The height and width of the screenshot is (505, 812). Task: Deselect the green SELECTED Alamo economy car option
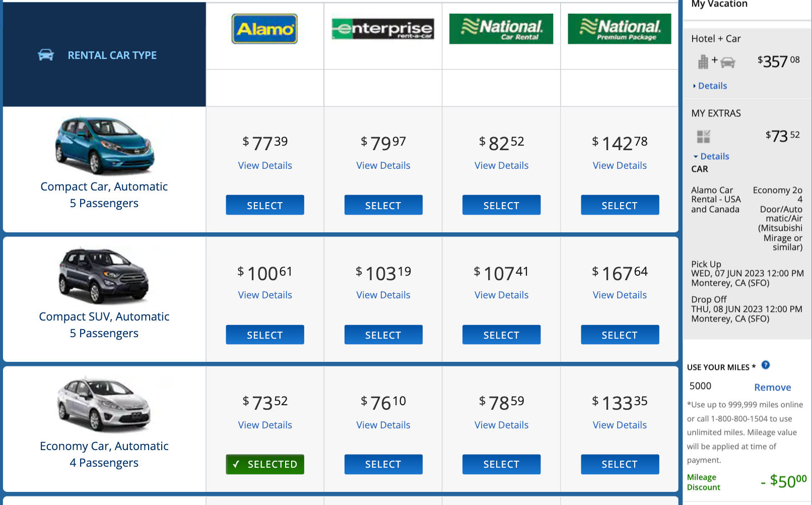pyautogui.click(x=265, y=464)
